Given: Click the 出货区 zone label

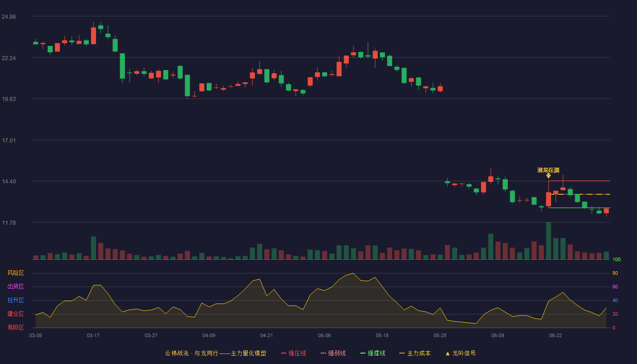Looking at the screenshot, I should tap(15, 287).
